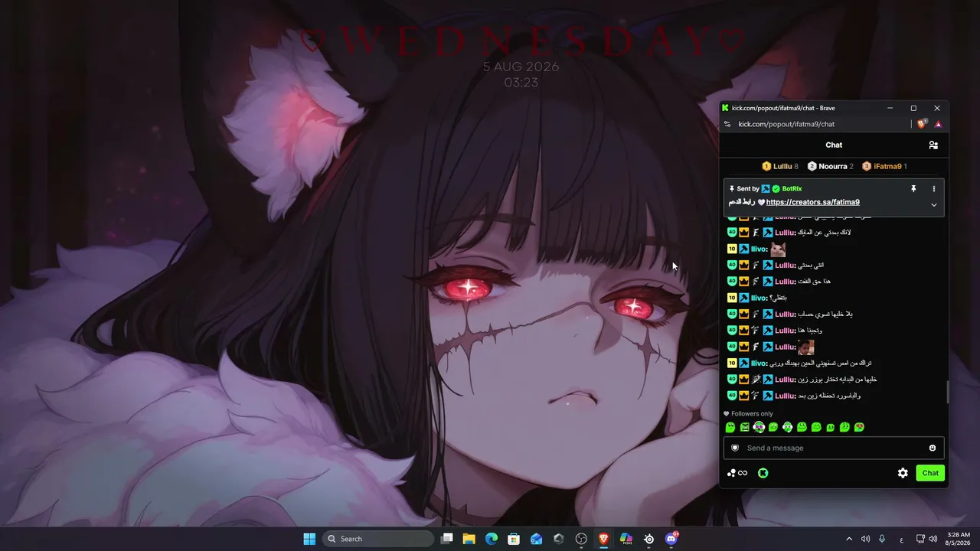Open Microsoft Store from taskbar
The height and width of the screenshot is (551, 980).
click(514, 539)
